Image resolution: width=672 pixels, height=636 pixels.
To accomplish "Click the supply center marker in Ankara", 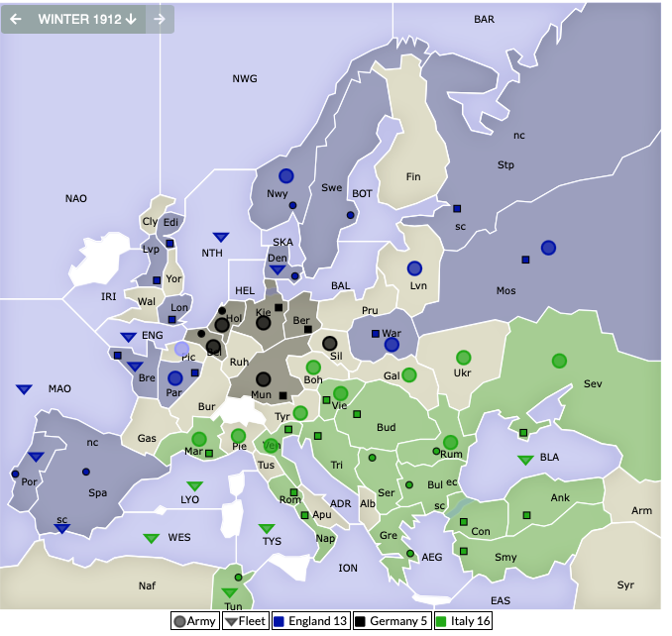I will [526, 515].
